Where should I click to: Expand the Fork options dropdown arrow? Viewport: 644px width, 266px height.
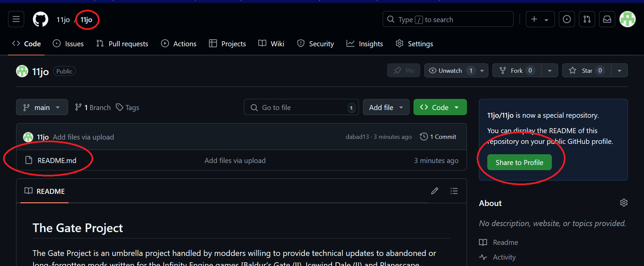(550, 70)
